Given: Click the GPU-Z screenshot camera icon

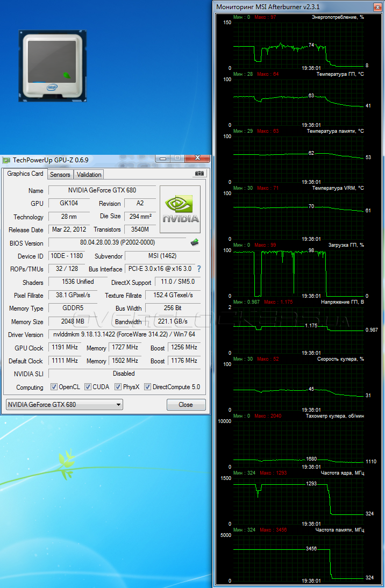Looking at the screenshot, I should pyautogui.click(x=199, y=174).
